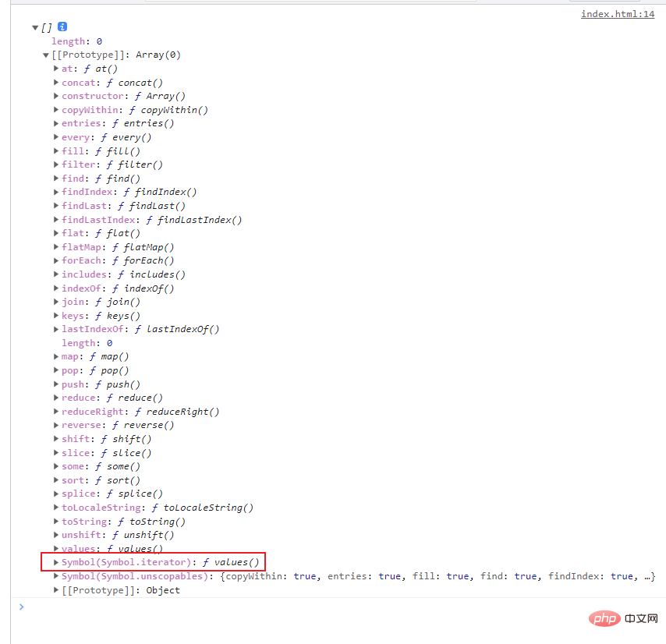This screenshot has height=644, width=666.
Task: Expand the toLocaleString function entry
Action: click(56, 508)
